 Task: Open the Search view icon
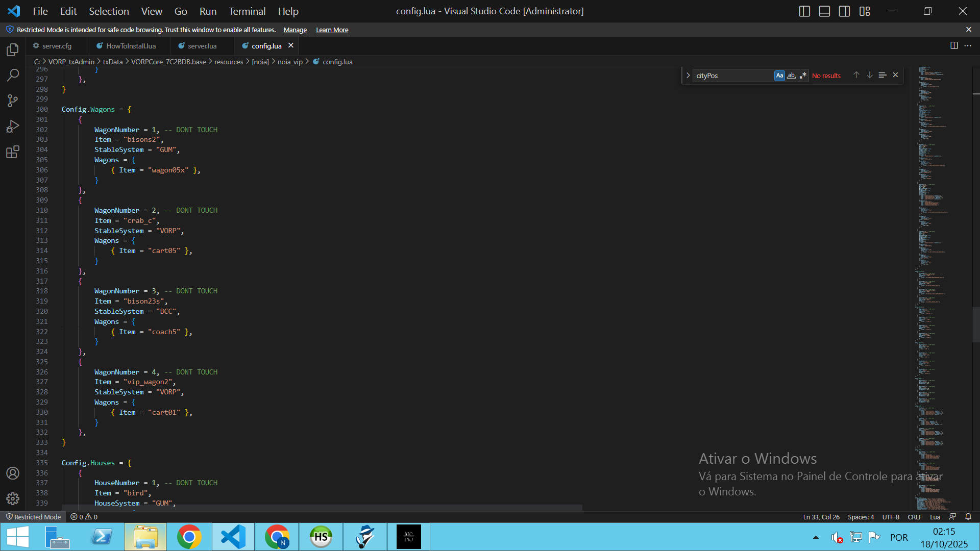pos(13,75)
